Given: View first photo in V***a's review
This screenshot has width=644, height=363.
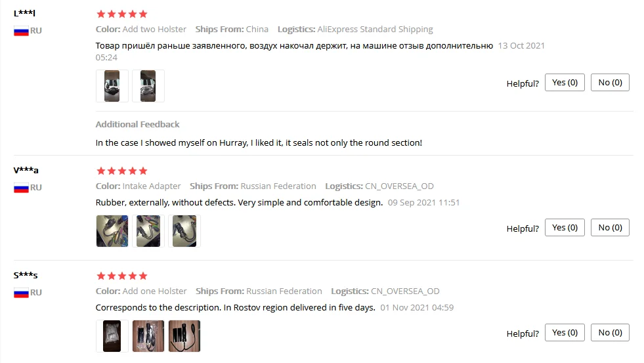Looking at the screenshot, I should pos(112,231).
